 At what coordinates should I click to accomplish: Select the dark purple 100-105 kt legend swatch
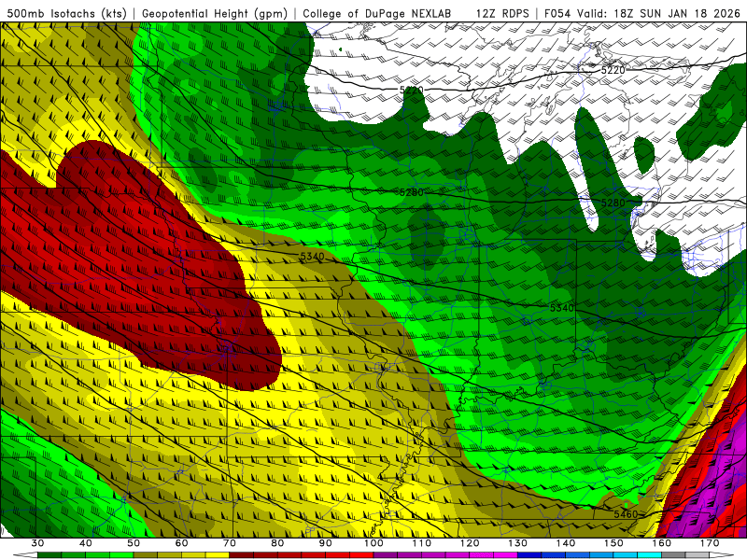(x=386, y=555)
